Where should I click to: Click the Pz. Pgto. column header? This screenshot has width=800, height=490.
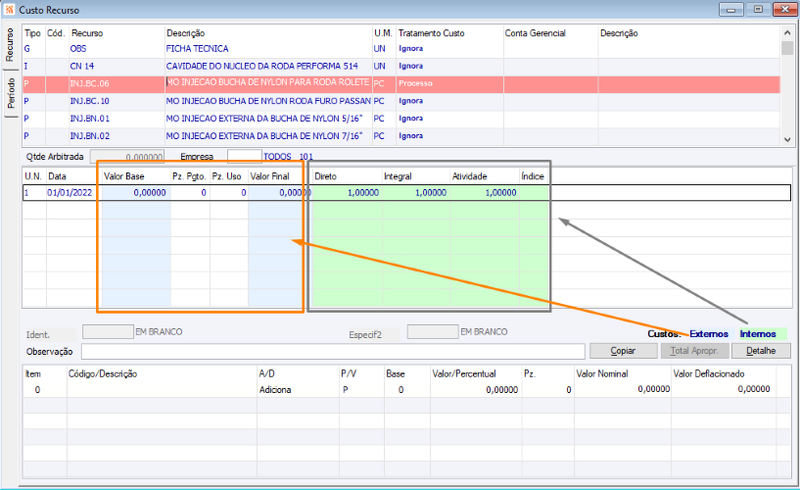coord(189,176)
